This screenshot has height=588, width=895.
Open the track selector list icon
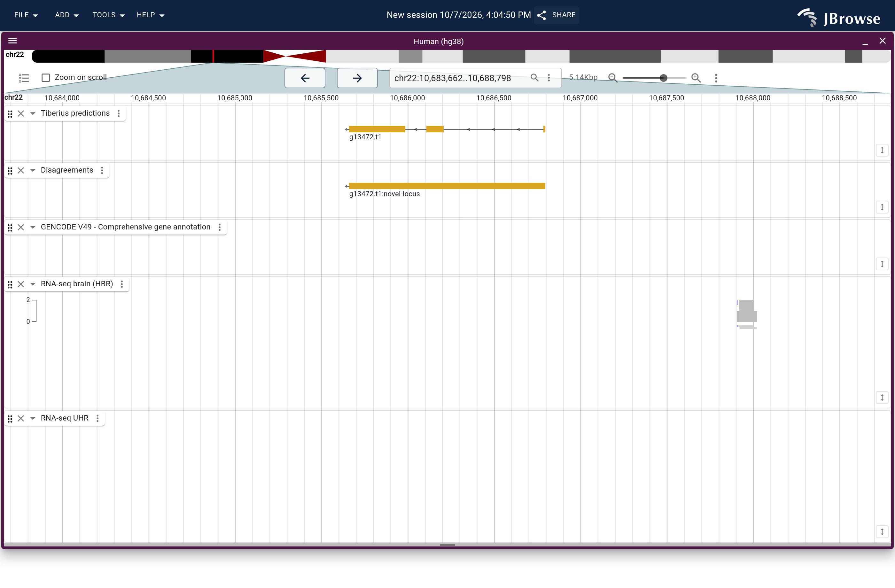[24, 78]
